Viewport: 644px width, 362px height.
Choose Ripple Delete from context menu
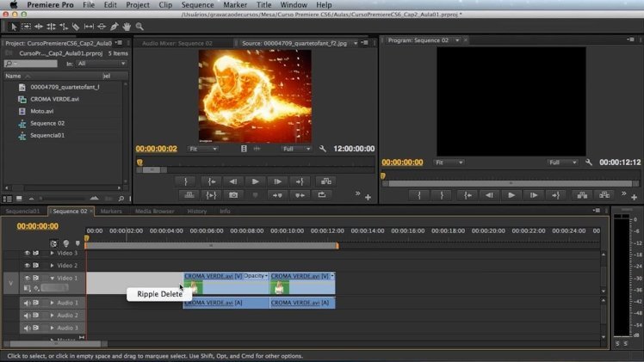(x=159, y=294)
